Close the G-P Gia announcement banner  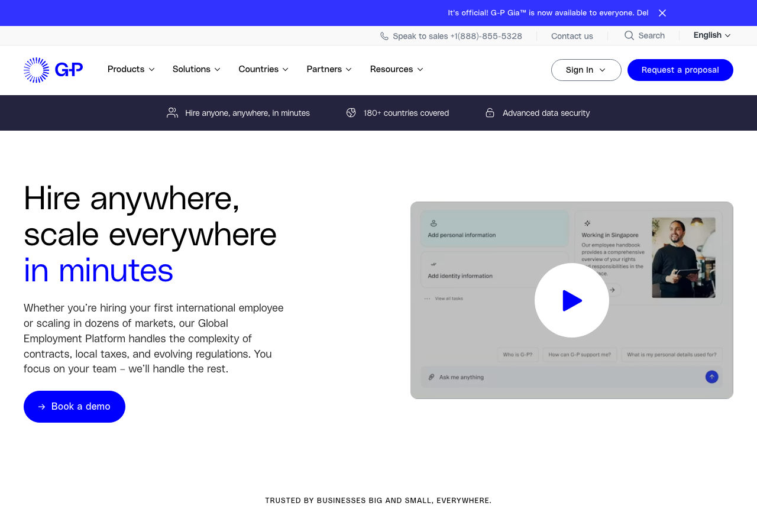pos(662,13)
